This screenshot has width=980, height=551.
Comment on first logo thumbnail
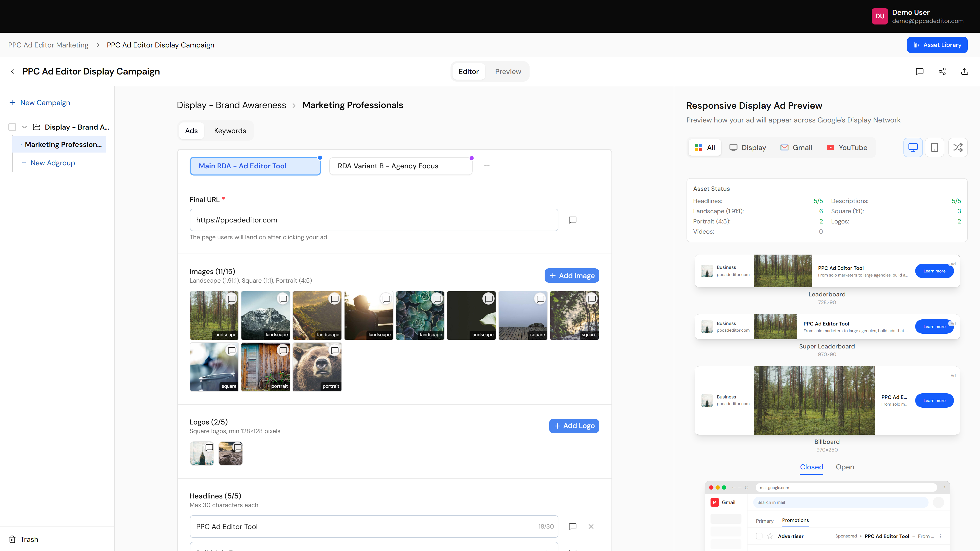[x=209, y=448]
